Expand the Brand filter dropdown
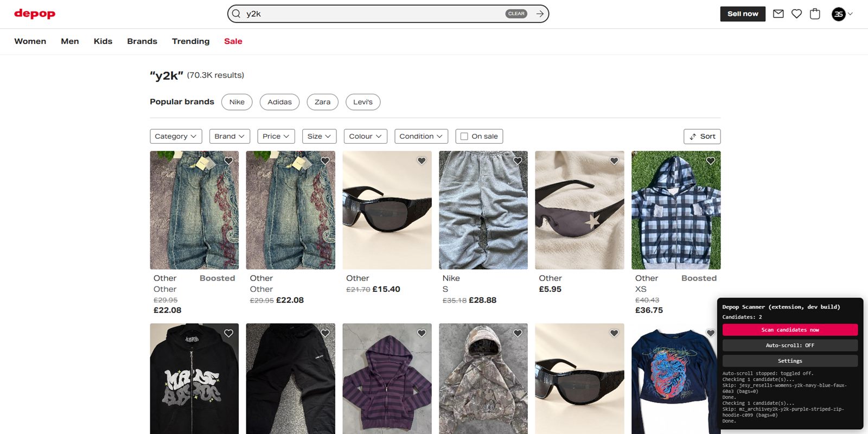Screen dimensions: 868x434 [229, 136]
